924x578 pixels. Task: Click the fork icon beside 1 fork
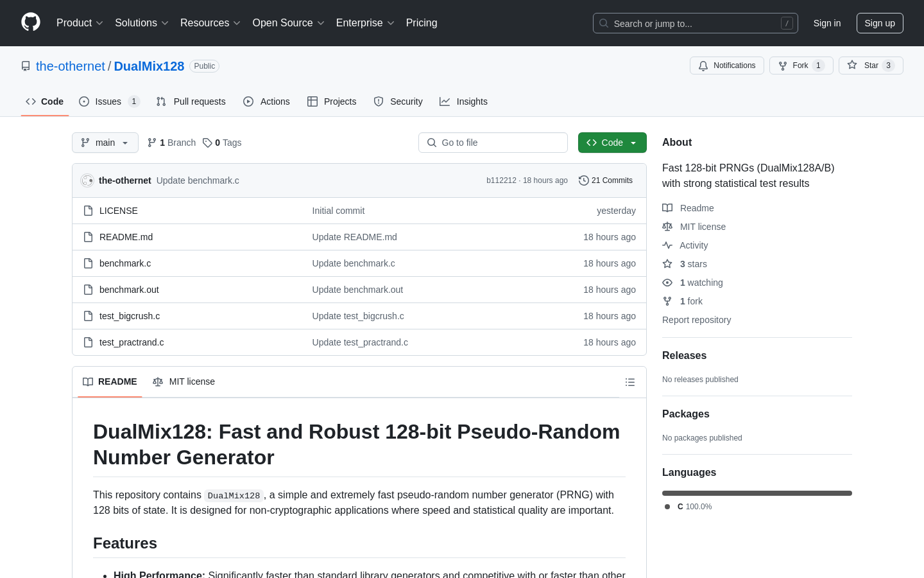(x=667, y=301)
